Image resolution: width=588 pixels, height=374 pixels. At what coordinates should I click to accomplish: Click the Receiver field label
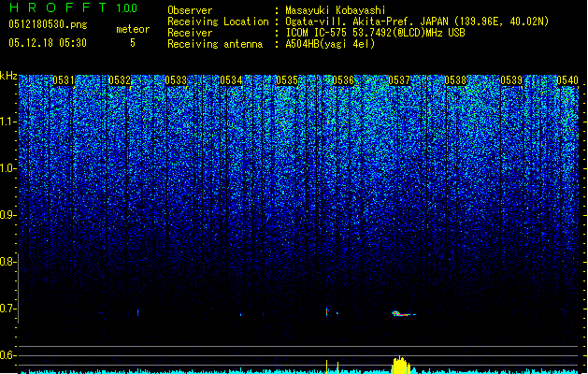(190, 33)
